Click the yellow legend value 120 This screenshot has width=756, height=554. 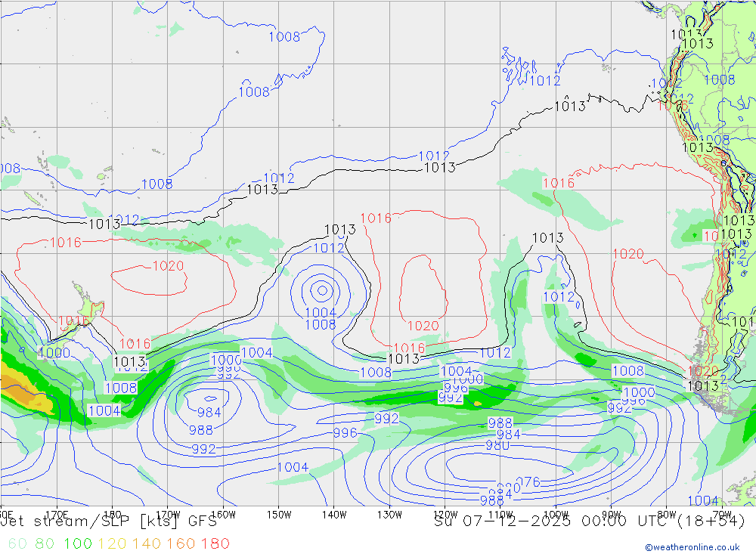(x=112, y=544)
